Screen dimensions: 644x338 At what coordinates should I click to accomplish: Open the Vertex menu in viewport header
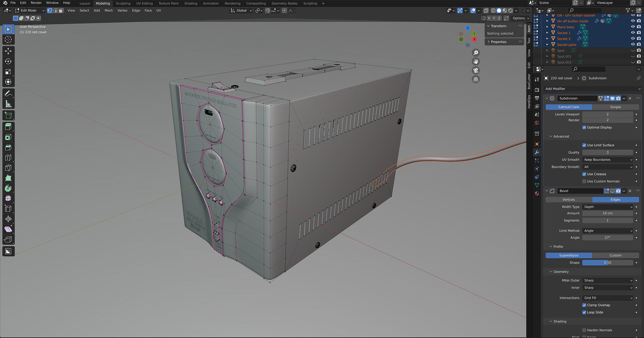pyautogui.click(x=122, y=10)
